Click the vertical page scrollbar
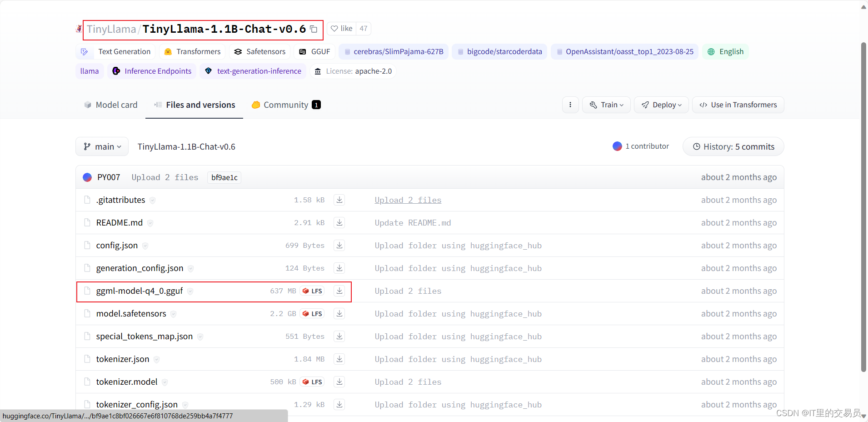 coord(863,207)
